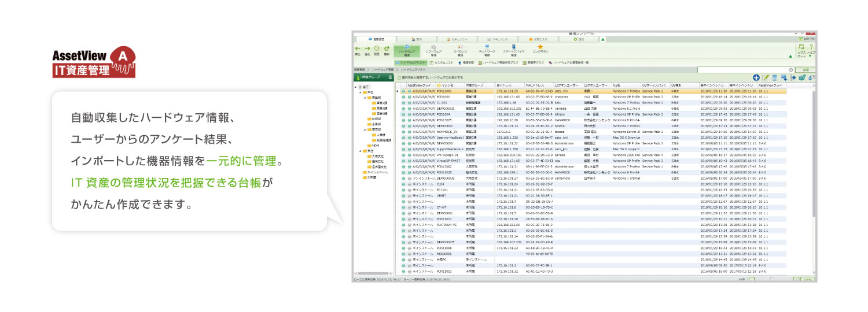Sort by マシン名 column header

pyautogui.click(x=450, y=86)
